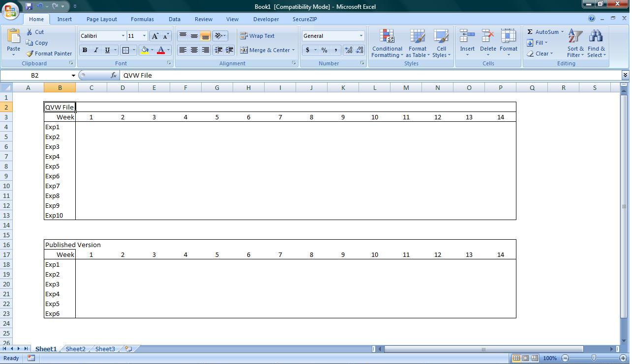Insert a new worksheet tab
The height and width of the screenshot is (364, 632).
128,349
